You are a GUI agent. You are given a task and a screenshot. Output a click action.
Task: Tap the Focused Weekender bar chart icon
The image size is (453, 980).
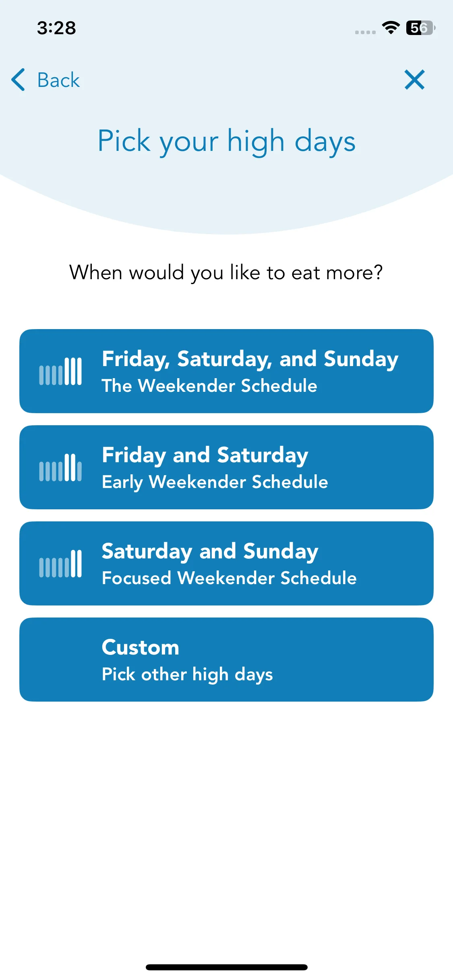(x=60, y=564)
